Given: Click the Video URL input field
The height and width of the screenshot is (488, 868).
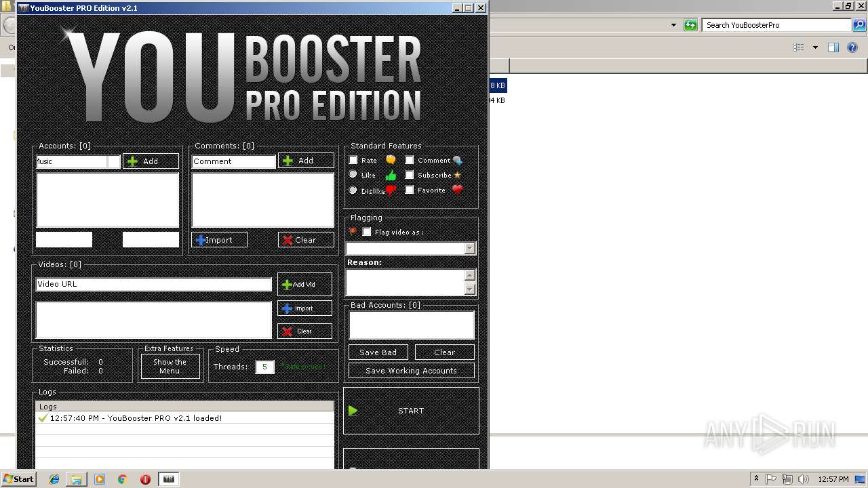Looking at the screenshot, I should tap(154, 285).
